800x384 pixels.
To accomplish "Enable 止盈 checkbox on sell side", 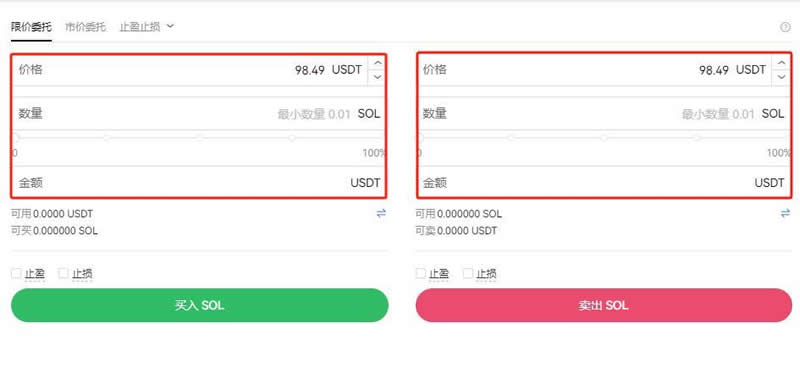I will click(420, 273).
